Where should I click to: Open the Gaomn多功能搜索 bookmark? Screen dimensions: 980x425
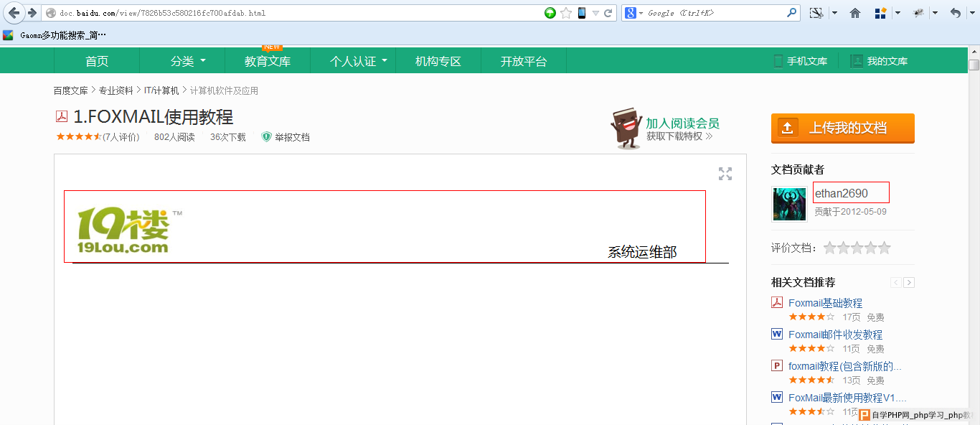tap(63, 35)
